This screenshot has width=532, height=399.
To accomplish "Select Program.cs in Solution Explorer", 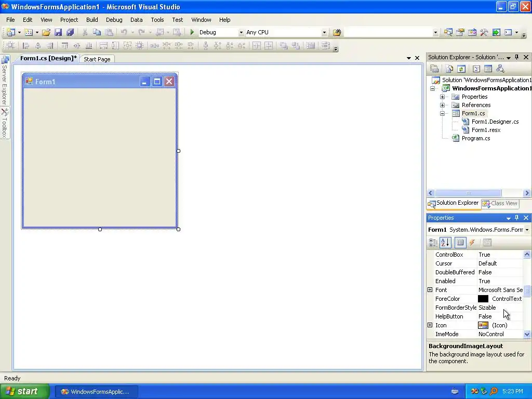I will point(476,138).
